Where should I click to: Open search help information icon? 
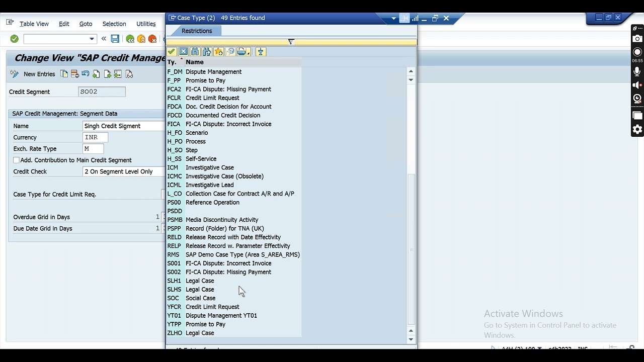pos(230,52)
